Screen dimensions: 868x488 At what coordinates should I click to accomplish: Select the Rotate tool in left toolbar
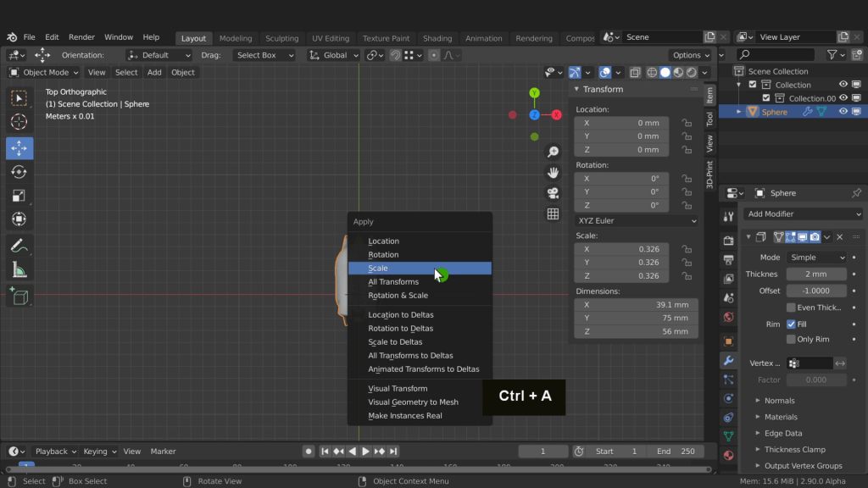(19, 172)
